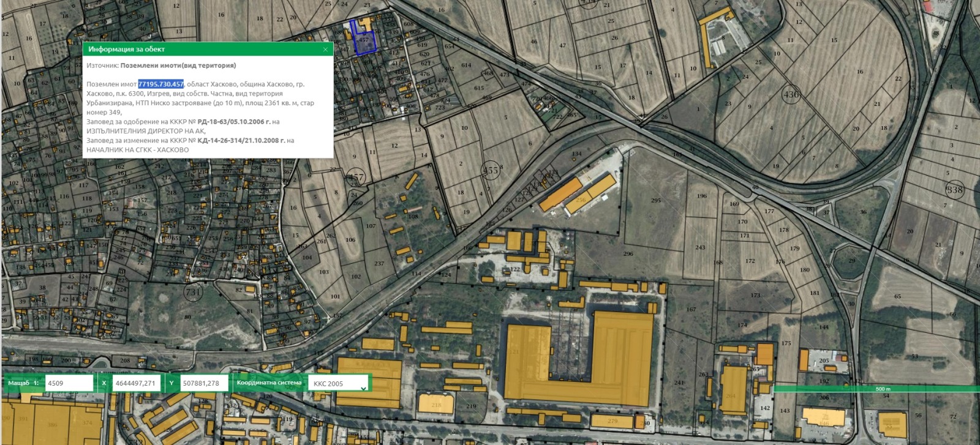Viewport: 980px width, 445px height.
Task: Click the orange building labeled 279
Action: click(x=612, y=421)
